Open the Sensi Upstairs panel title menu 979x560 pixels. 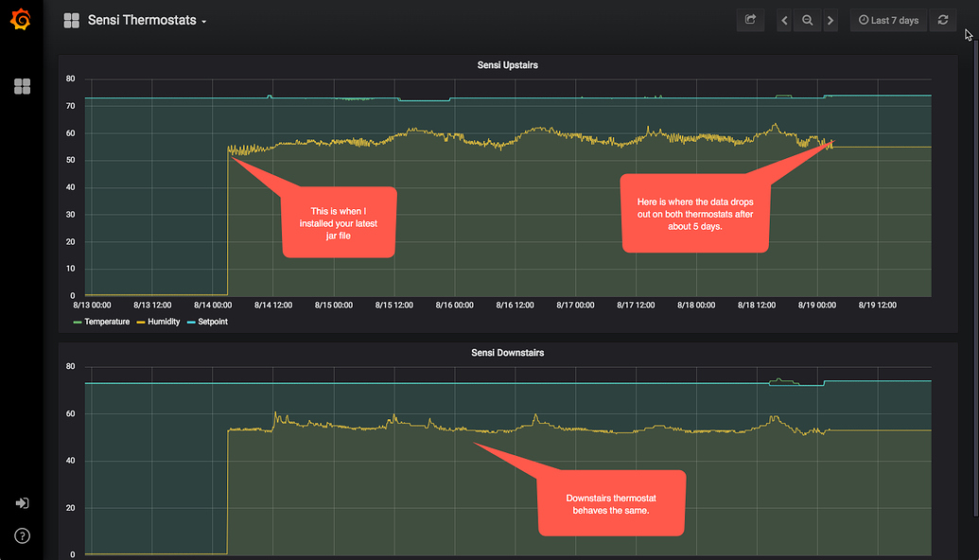(507, 65)
